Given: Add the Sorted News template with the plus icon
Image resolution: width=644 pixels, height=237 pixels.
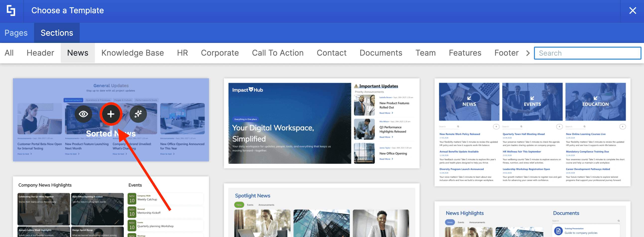Looking at the screenshot, I should click(x=111, y=114).
